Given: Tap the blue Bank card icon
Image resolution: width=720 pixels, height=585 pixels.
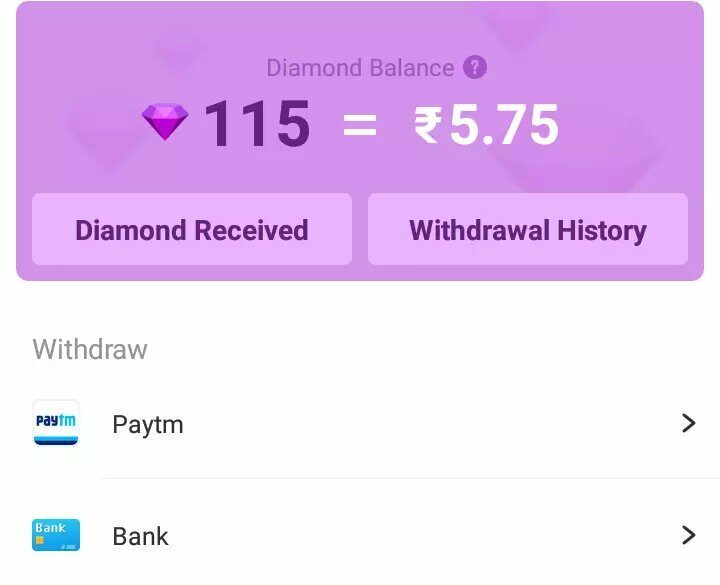Looking at the screenshot, I should (56, 535).
